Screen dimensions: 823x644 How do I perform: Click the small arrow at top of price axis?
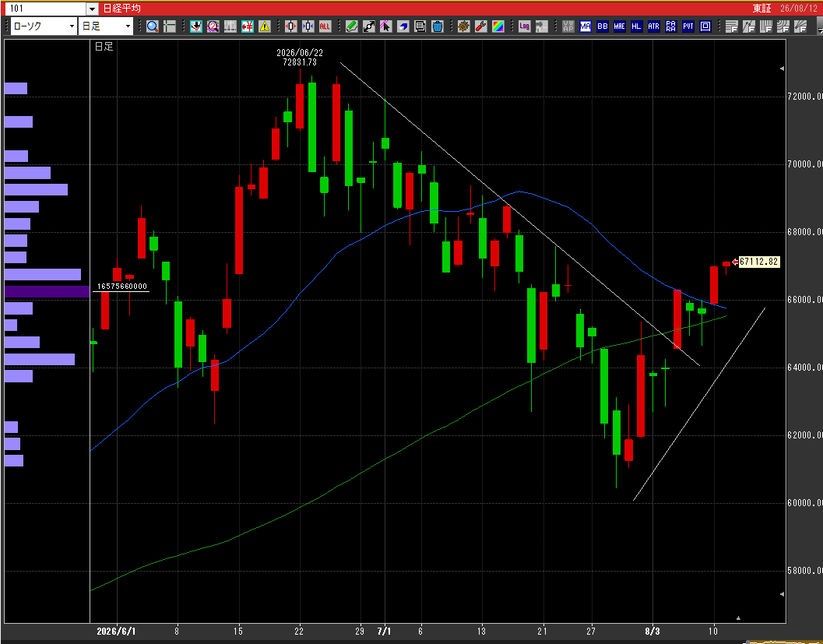click(x=782, y=69)
